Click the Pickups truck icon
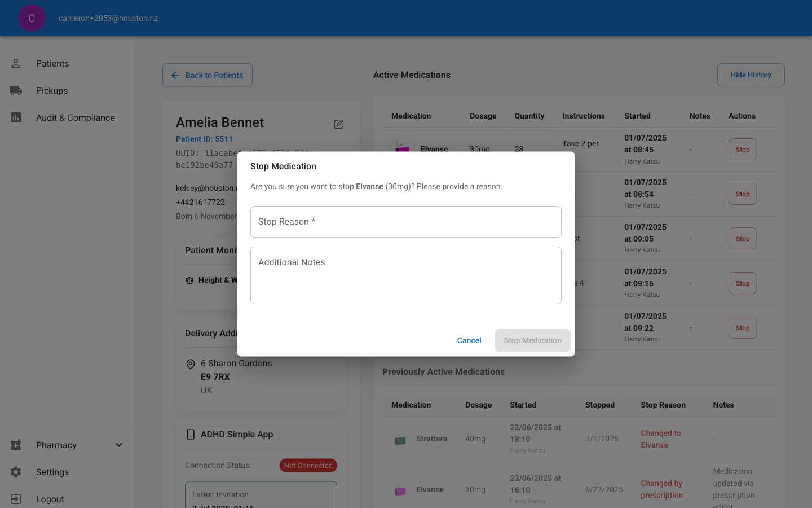 coord(16,90)
